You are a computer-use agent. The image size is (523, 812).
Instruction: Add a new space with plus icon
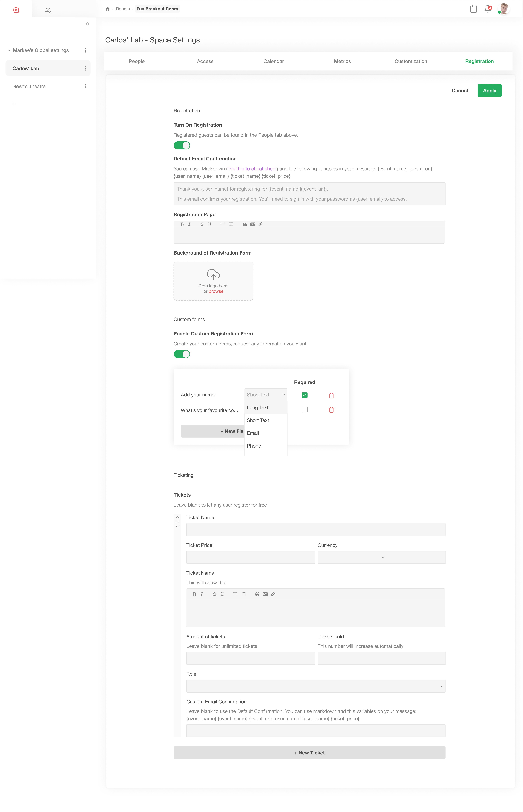13,104
